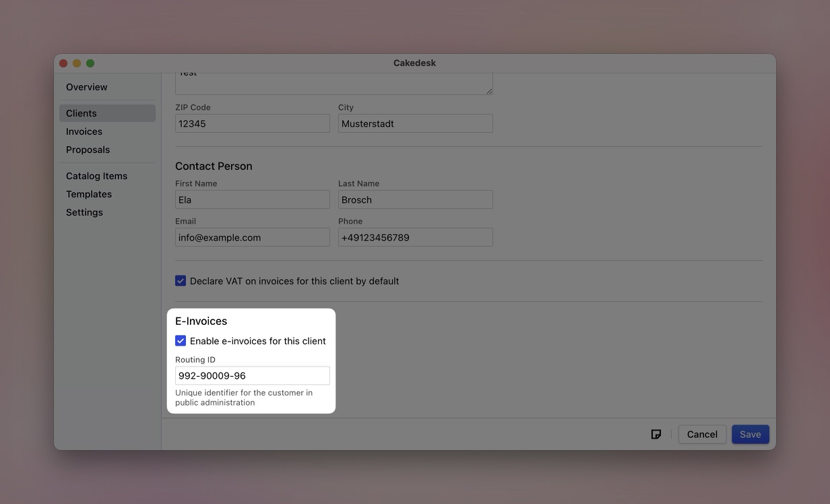
Task: Uncheck Declare VAT on invoices by default
Action: 181,280
